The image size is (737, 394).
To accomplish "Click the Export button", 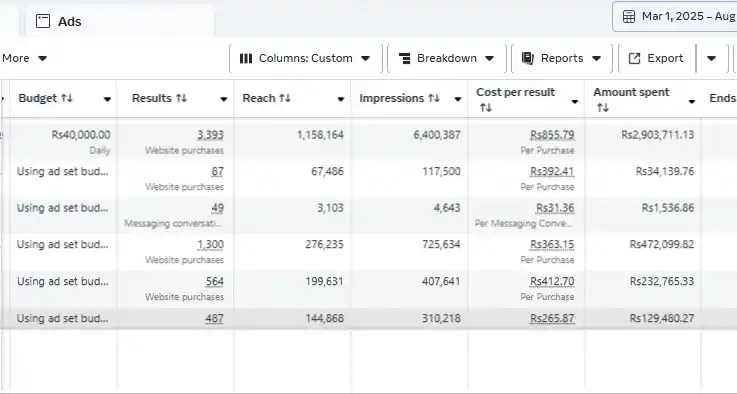I will 657,58.
